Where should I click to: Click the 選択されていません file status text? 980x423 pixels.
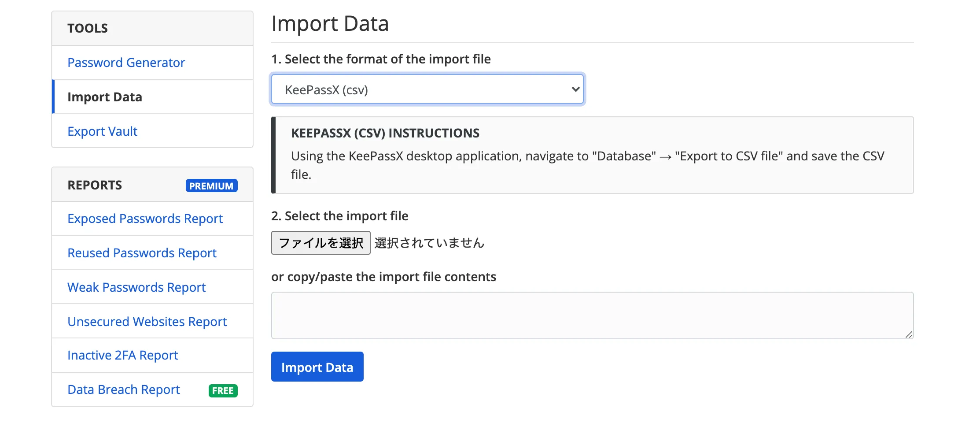click(429, 243)
